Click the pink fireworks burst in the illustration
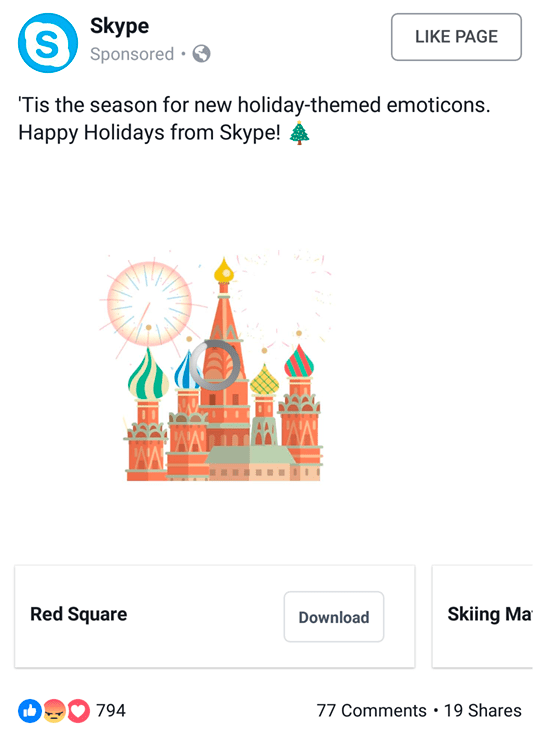This screenshot has width=540, height=729. pos(149,304)
